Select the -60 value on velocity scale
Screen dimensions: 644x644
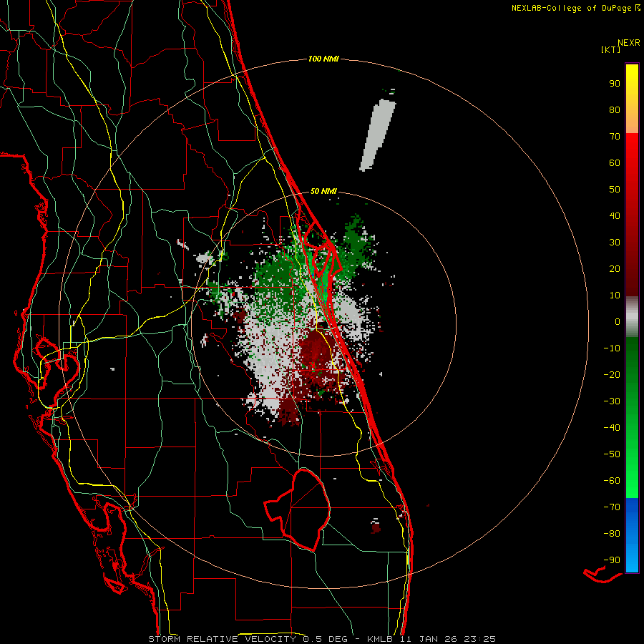tap(612, 481)
